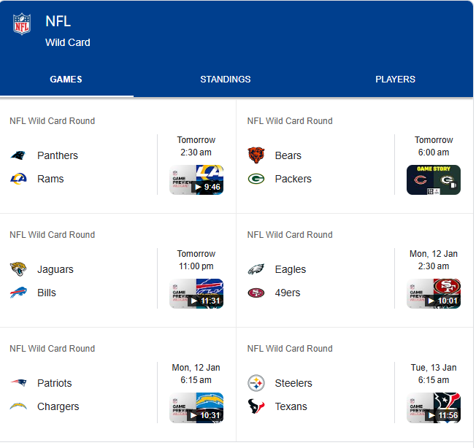
Task: Open the Players tab
Action: (x=395, y=80)
